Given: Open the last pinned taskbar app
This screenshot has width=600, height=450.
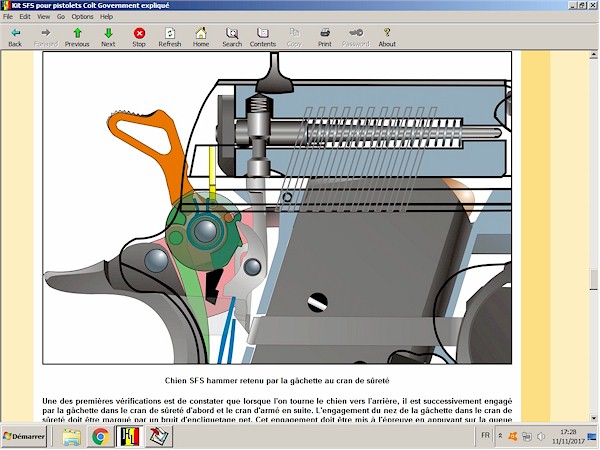Looking at the screenshot, I should point(159,437).
